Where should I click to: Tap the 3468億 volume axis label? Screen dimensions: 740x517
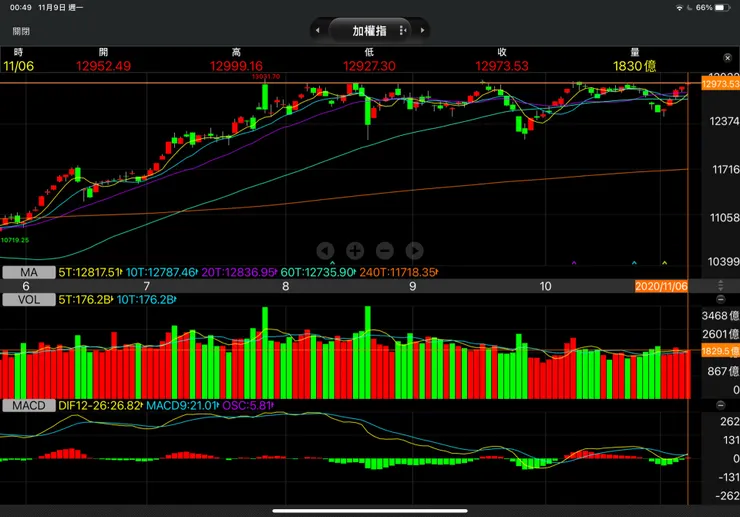pyautogui.click(x=720, y=315)
